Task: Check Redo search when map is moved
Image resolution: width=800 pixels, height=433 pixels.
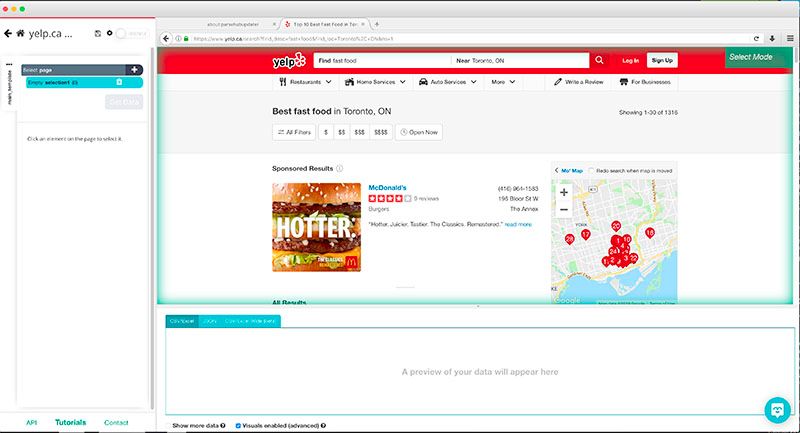Action: (x=592, y=171)
